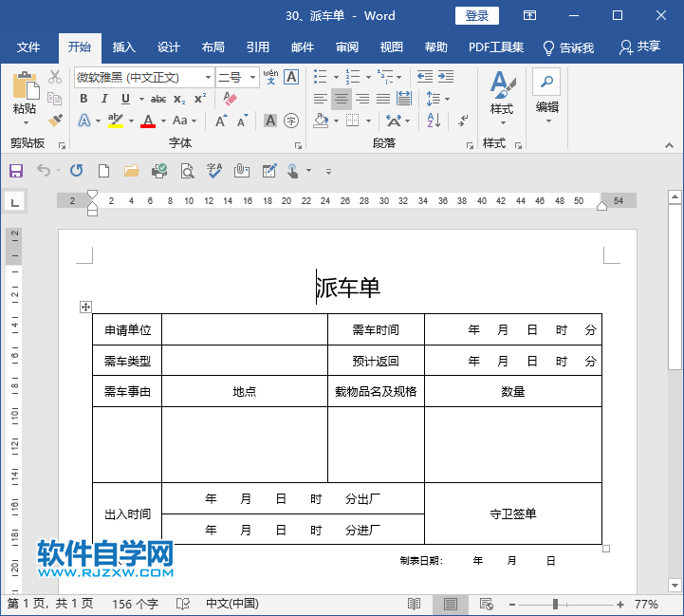684x616 pixels.
Task: Open the font name dropdown
Action: (x=208, y=78)
